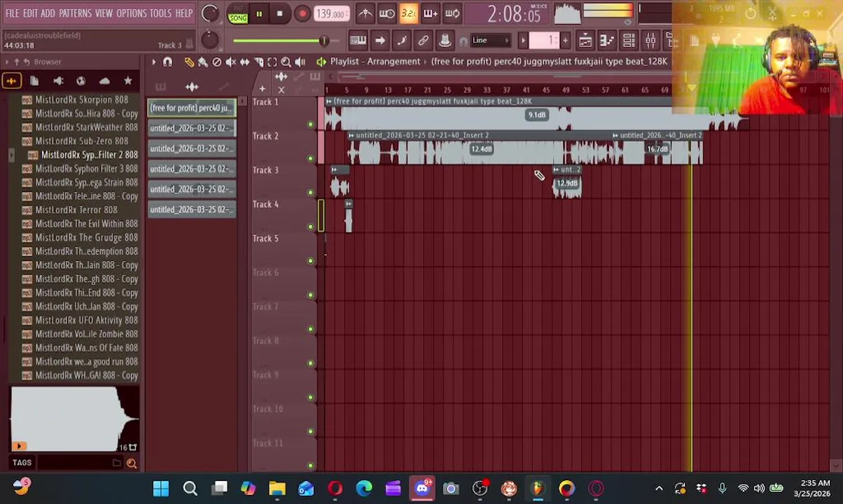The height and width of the screenshot is (504, 843).
Task: Open the TOOLS menu
Action: tap(160, 13)
